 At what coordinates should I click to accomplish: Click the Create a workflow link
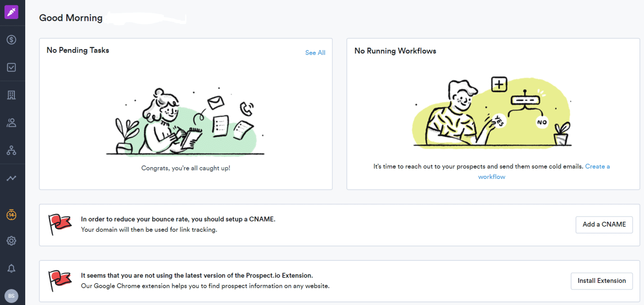click(x=544, y=171)
